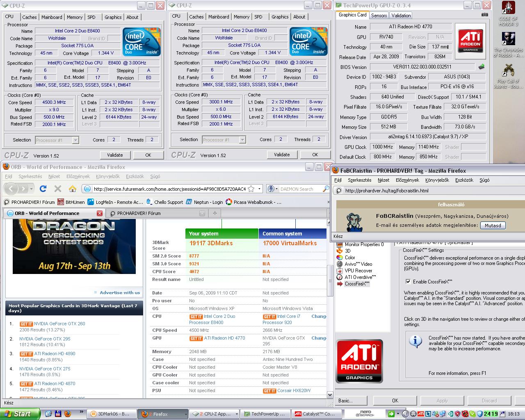This screenshot has width=525, height=420.
Task: Open the Firefox history dropdown arrow beside forward
Action: [31, 189]
